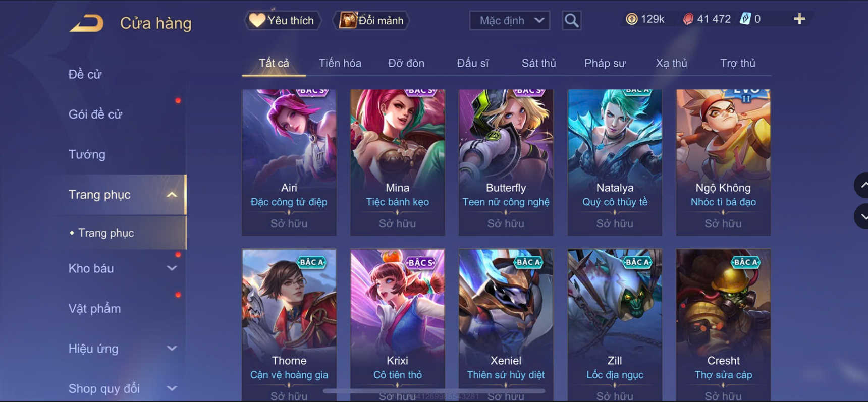Screen dimensions: 868x402
Task: Select the Natalya Quý cô thủy tề skin
Action: point(615,162)
